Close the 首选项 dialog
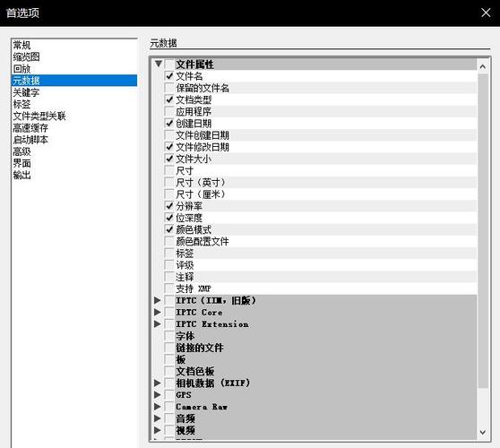The image size is (500, 448). click(x=486, y=13)
